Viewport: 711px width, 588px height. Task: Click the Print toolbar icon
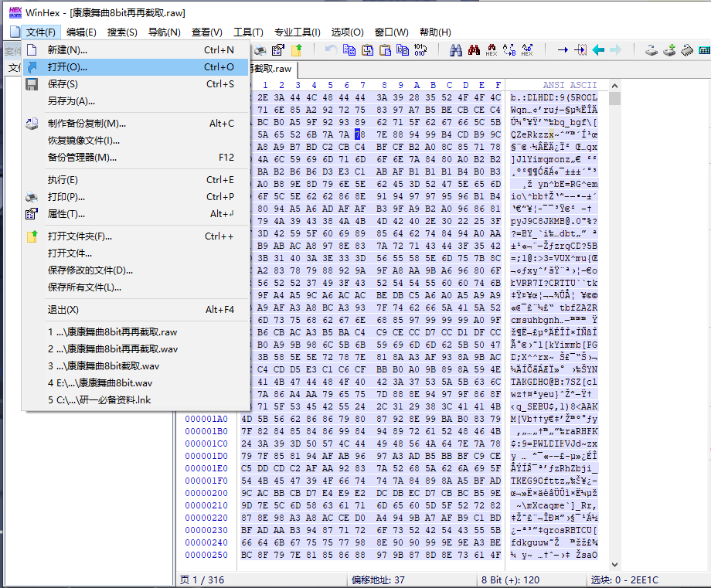pyautogui.click(x=260, y=50)
